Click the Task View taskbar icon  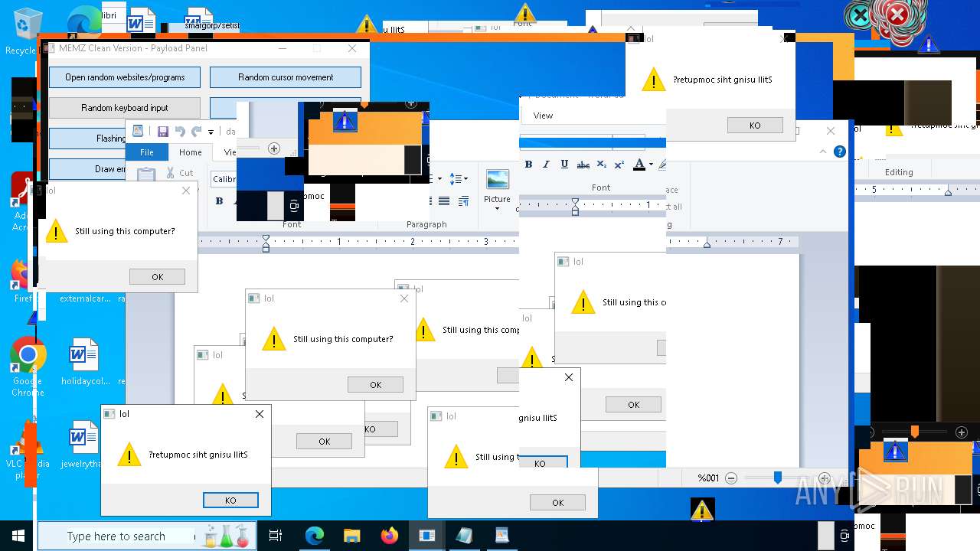coord(276,536)
